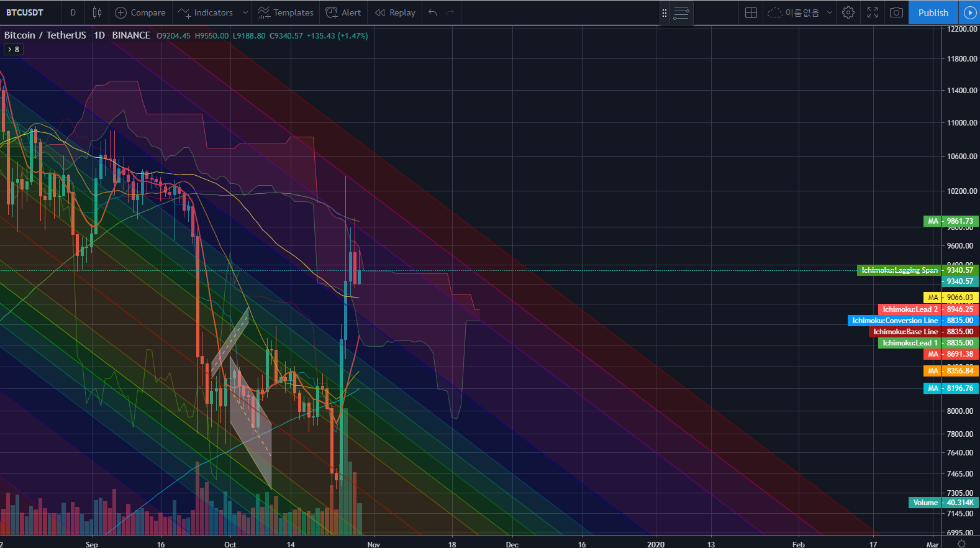Click the 12200.00 price scale value
The width and height of the screenshot is (980, 548).
click(961, 29)
